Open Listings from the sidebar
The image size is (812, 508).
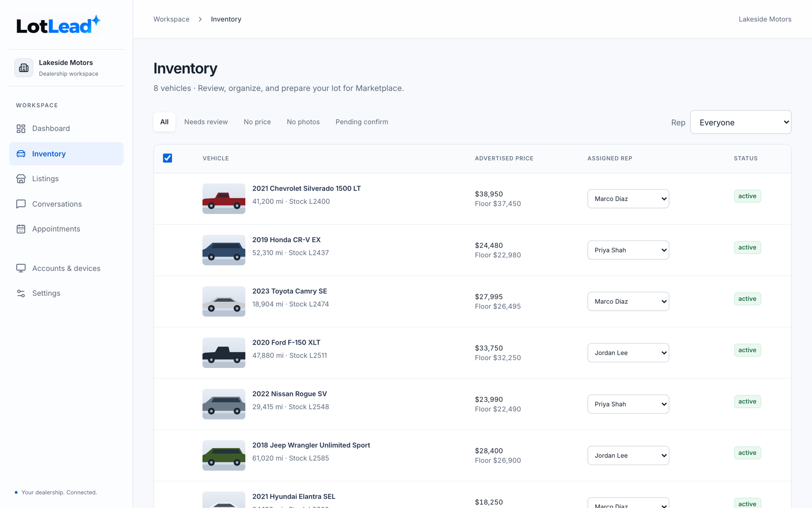[x=66, y=179]
